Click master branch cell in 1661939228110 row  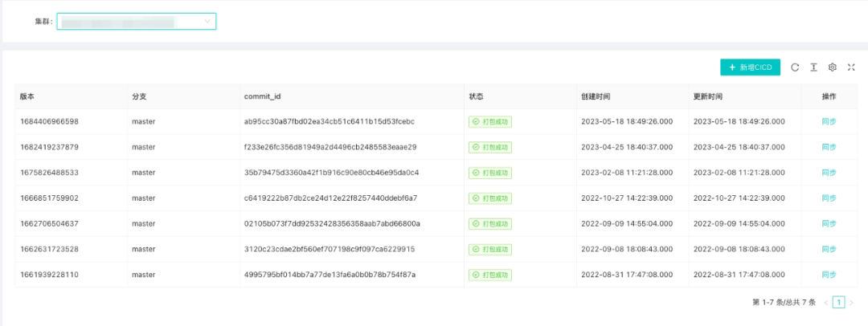[x=143, y=275]
